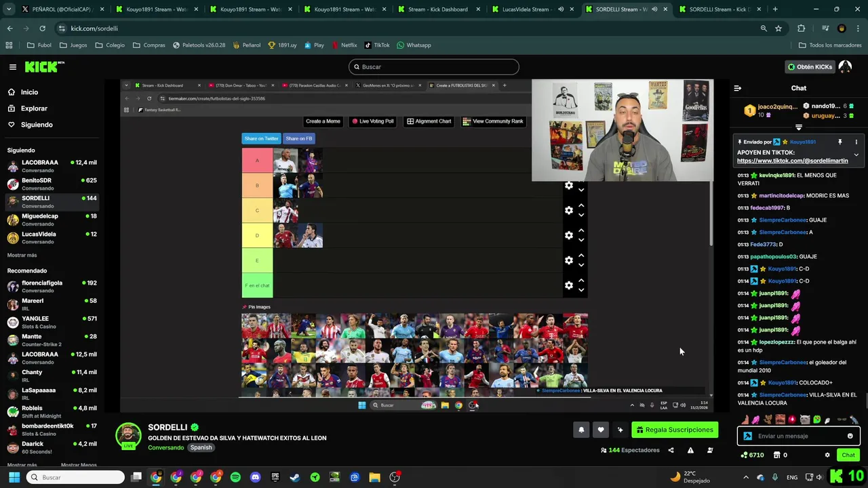The width and height of the screenshot is (868, 488).
Task: Open tier E settings gear
Action: tap(569, 260)
